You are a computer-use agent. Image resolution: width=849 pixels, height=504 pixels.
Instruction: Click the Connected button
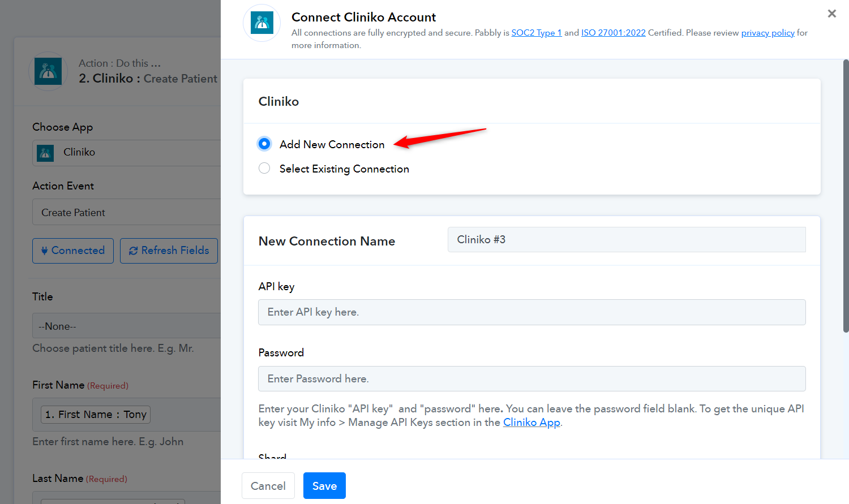click(73, 251)
